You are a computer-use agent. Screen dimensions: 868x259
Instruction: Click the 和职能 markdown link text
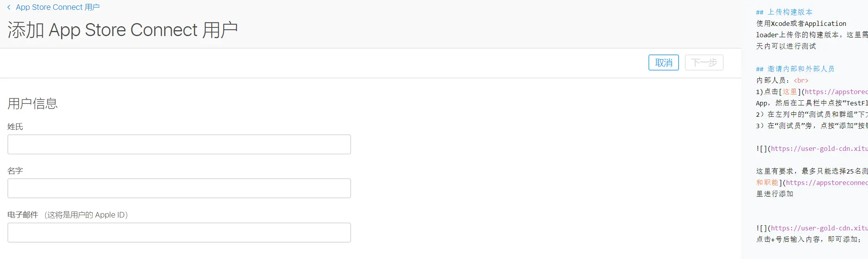click(767, 183)
